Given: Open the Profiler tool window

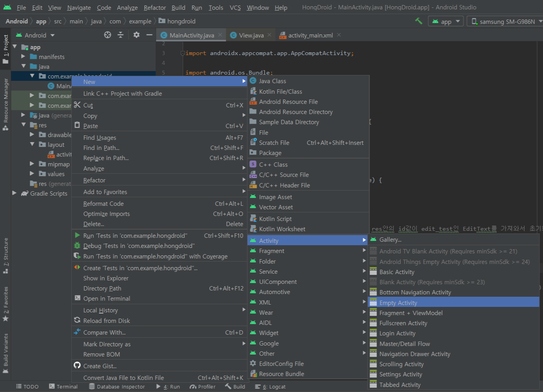Looking at the screenshot, I should tap(203, 387).
